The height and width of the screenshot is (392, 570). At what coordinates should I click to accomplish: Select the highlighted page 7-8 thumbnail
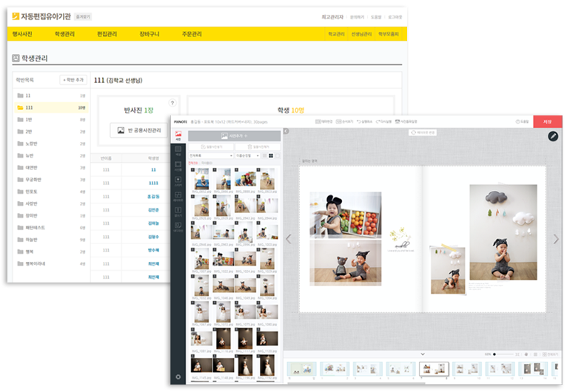[434, 369]
